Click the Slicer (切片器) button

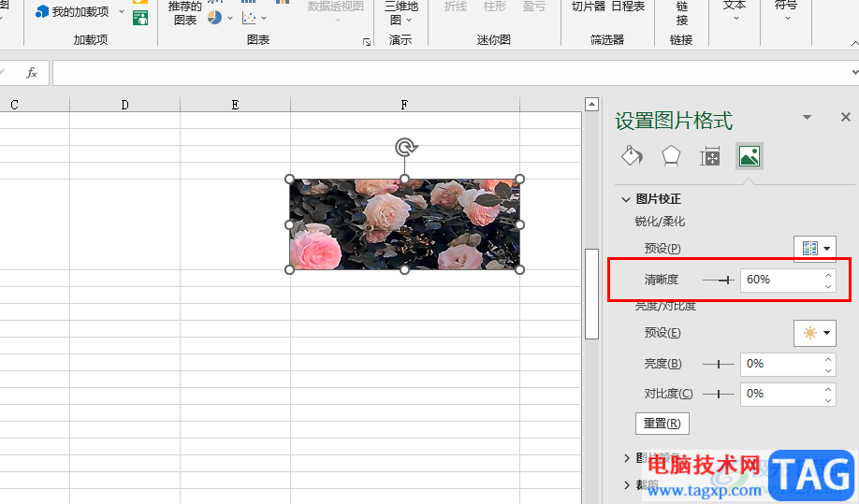589,7
